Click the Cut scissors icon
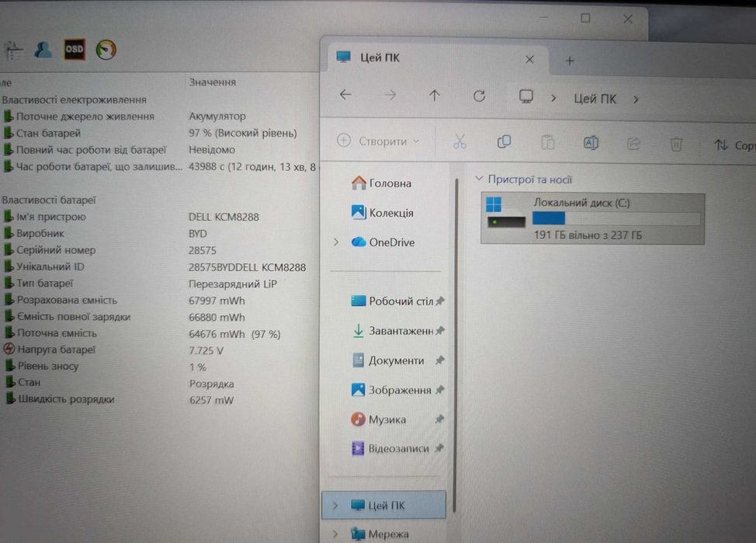The height and width of the screenshot is (543, 756). pyautogui.click(x=460, y=142)
